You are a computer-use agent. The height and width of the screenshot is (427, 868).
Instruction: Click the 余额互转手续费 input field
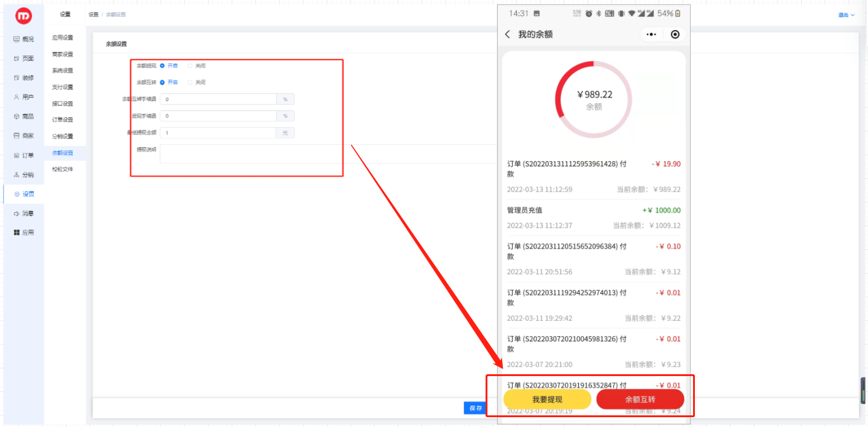pos(218,99)
